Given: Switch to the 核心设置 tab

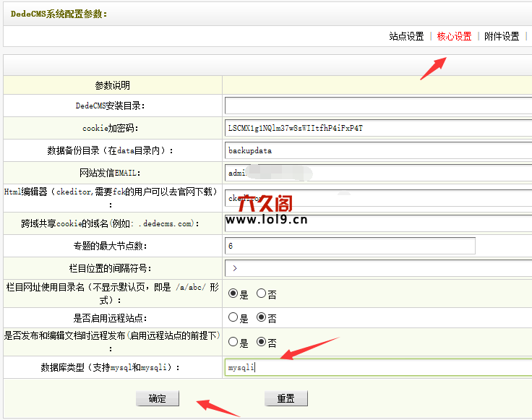Looking at the screenshot, I should click(x=454, y=36).
